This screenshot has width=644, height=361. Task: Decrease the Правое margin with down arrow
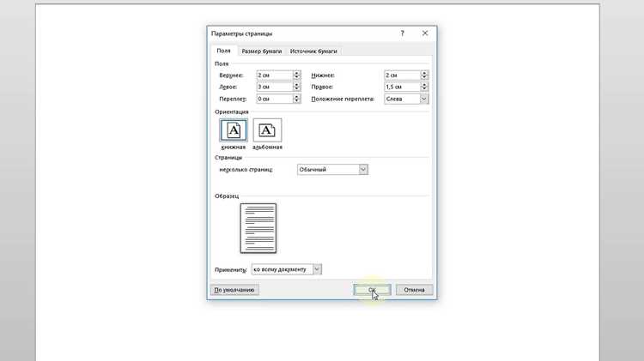[424, 89]
